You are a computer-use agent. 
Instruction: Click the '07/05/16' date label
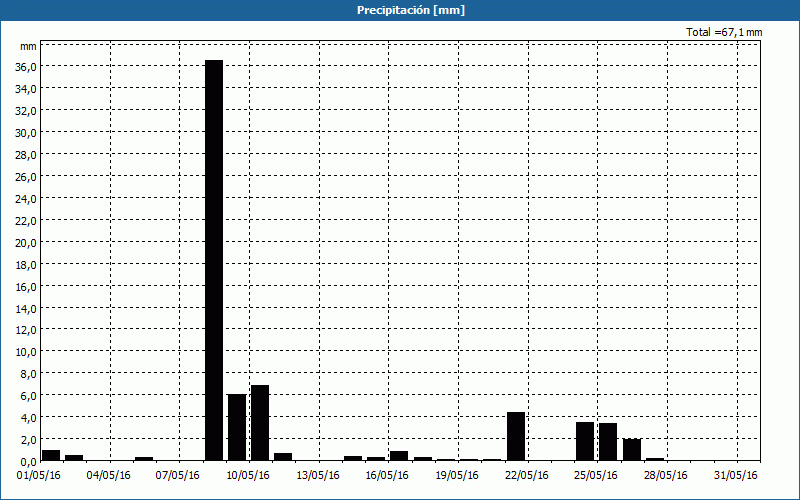click(178, 476)
